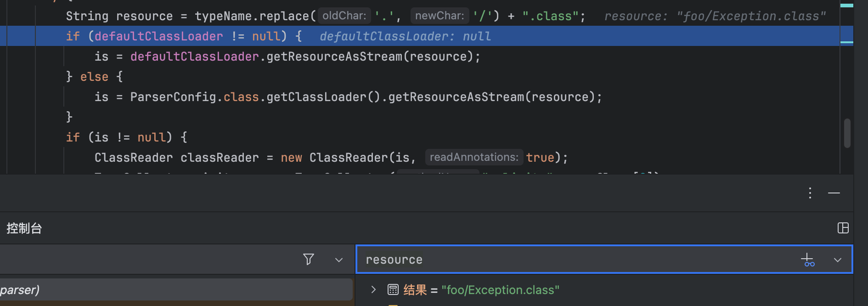Select the "foo/Exception.class" result value
The height and width of the screenshot is (306, 868).
click(500, 290)
